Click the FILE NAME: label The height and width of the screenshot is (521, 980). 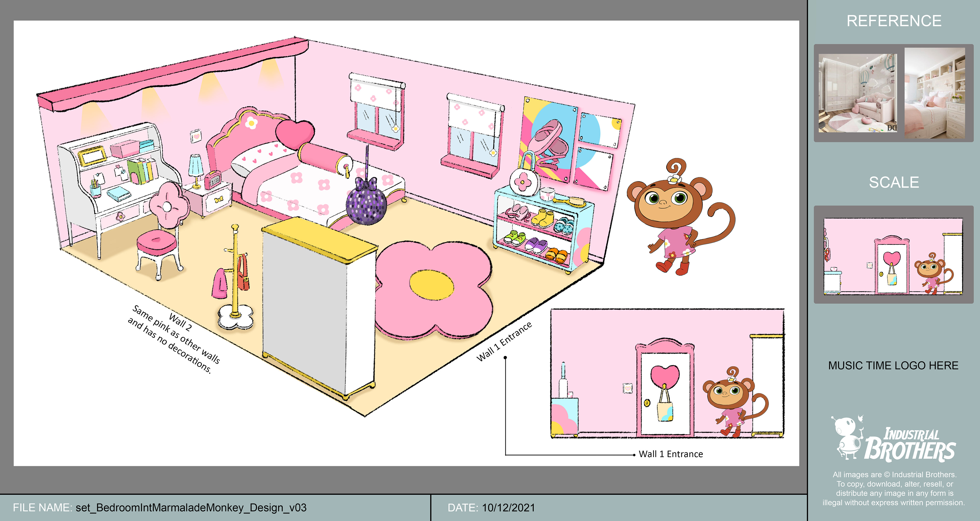pos(42,508)
